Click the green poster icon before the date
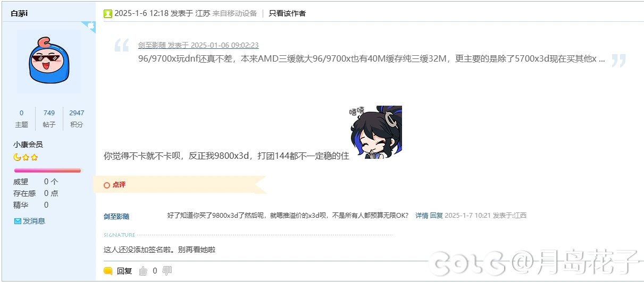644x282 pixels. pyautogui.click(x=107, y=13)
